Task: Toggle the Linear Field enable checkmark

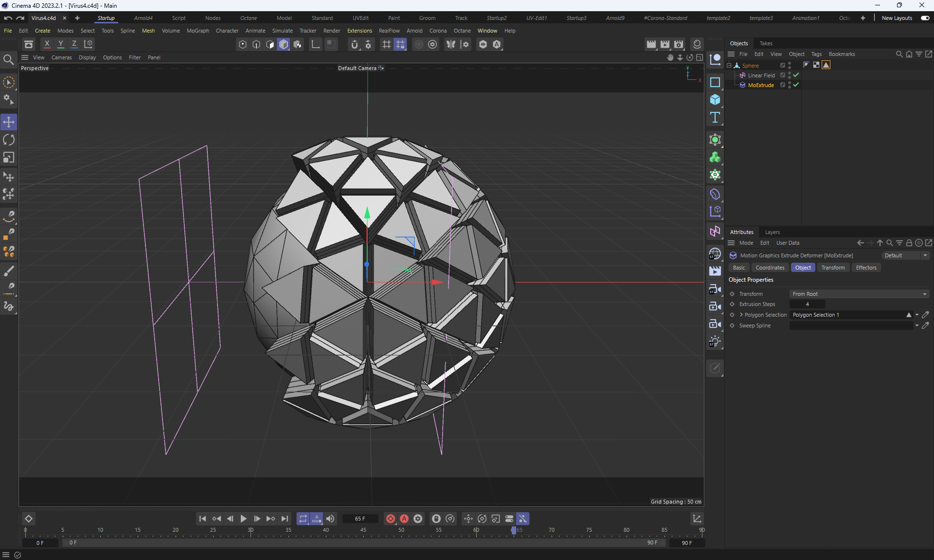Action: [796, 75]
